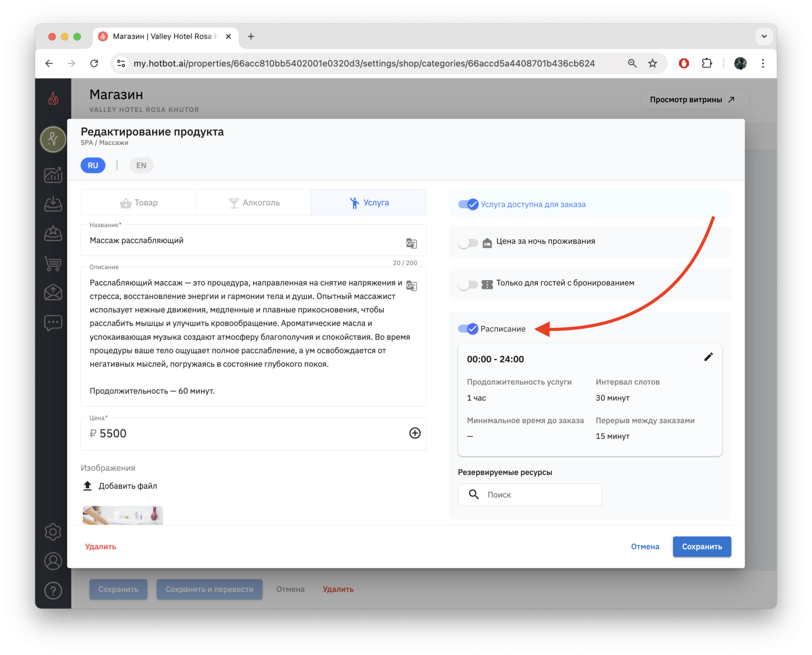Open the user profile icon in sidebar
The height and width of the screenshot is (655, 812).
pos(53,561)
